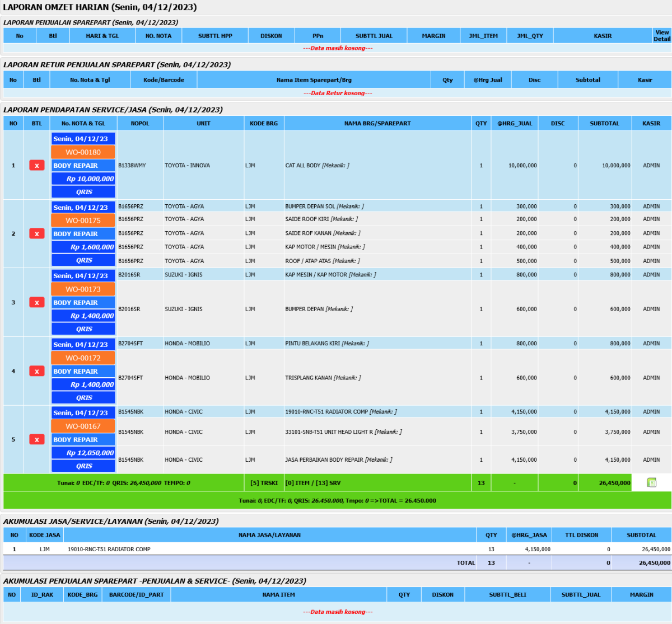Click the SUBTTL JUAL column header
672x624 pixels.
374,36
